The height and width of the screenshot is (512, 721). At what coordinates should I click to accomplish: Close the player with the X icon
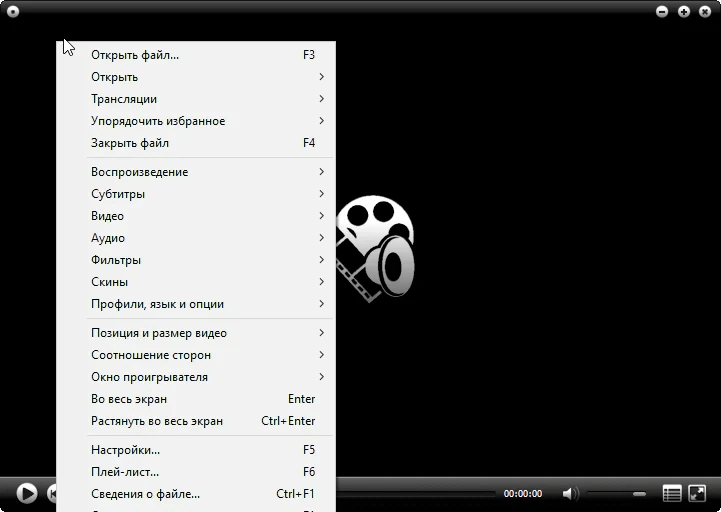[x=705, y=12]
